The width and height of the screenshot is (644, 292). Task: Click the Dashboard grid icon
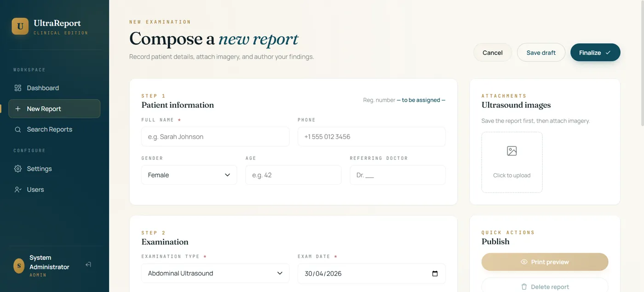[x=18, y=88]
